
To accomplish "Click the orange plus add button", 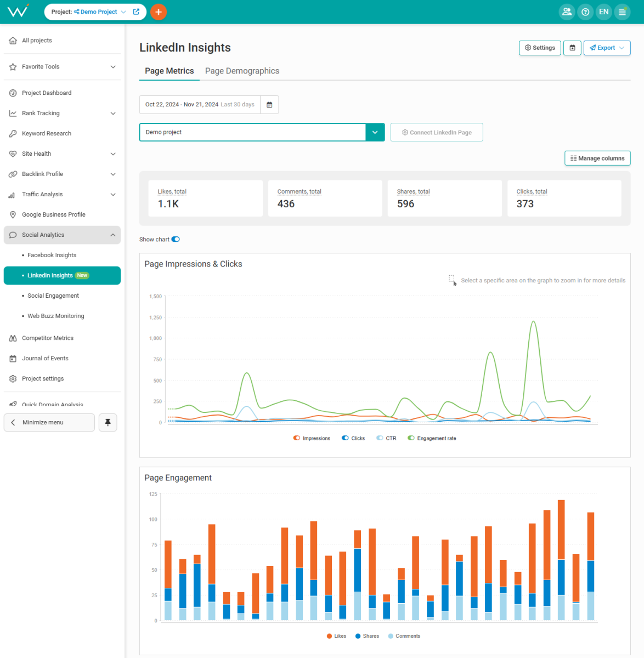I will tap(159, 12).
